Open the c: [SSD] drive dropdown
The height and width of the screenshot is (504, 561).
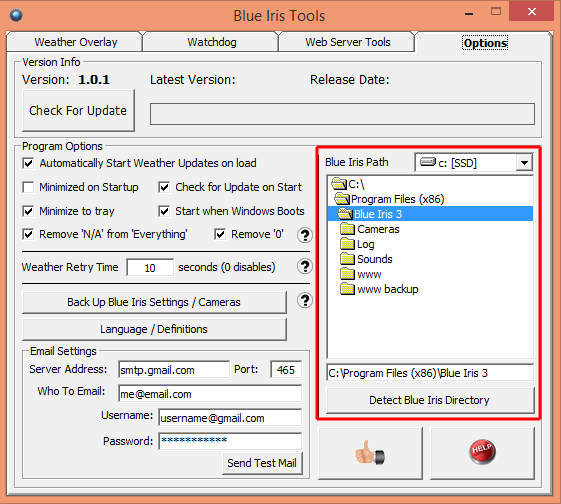click(x=525, y=163)
